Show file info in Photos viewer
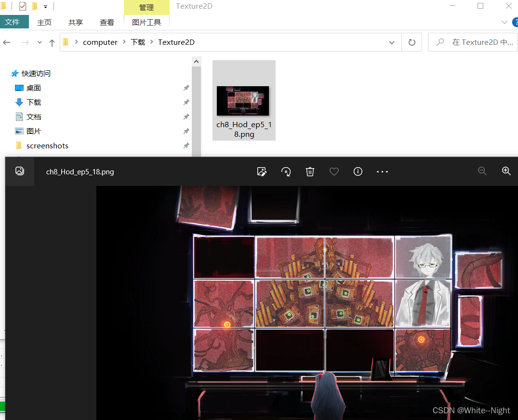Screen dimensions: 518x420 [358, 171]
